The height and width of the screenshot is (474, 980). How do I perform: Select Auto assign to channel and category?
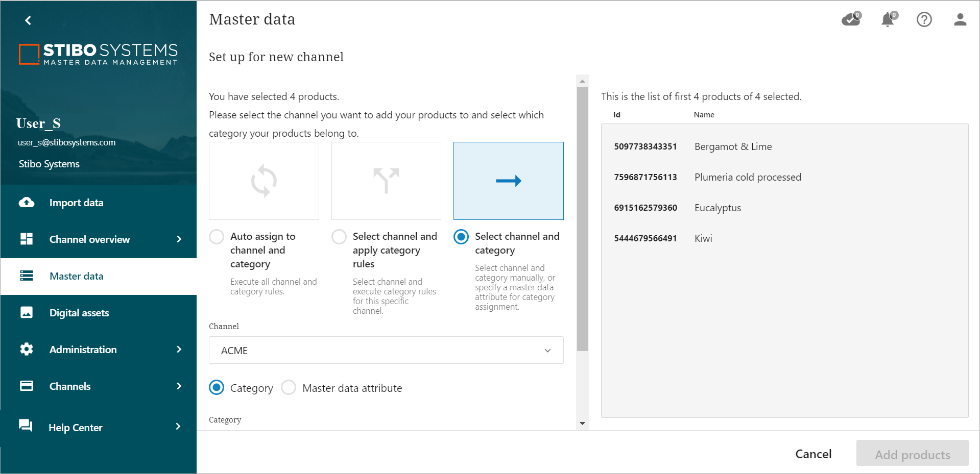pyautogui.click(x=217, y=237)
